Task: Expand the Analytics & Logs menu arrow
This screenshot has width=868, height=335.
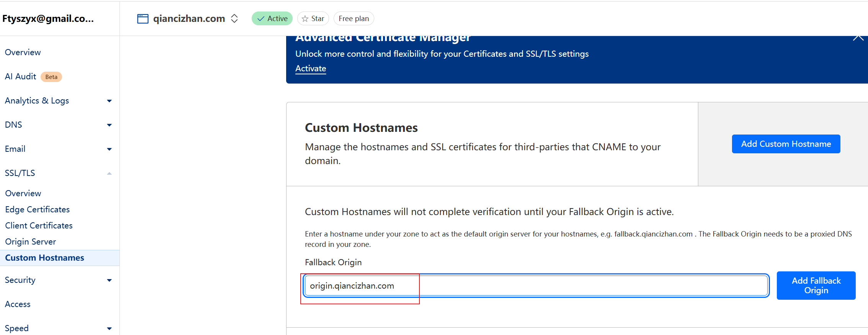Action: 109,101
